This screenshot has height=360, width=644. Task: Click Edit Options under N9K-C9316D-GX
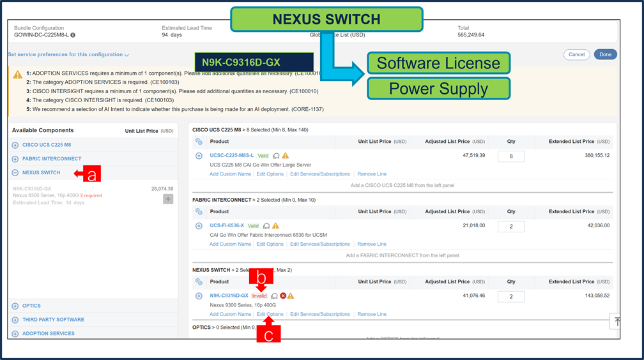pos(270,315)
